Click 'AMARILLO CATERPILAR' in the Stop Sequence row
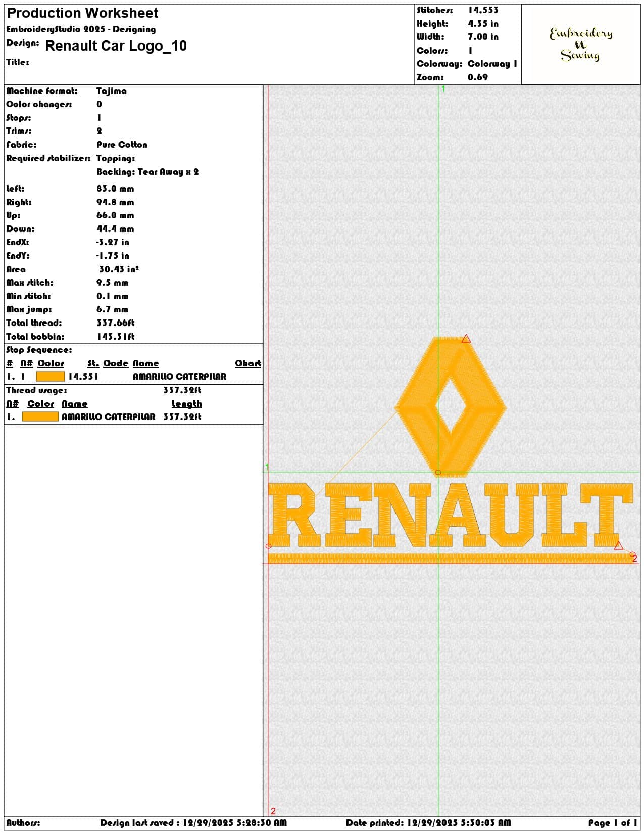This screenshot has width=644, height=834. [x=180, y=377]
